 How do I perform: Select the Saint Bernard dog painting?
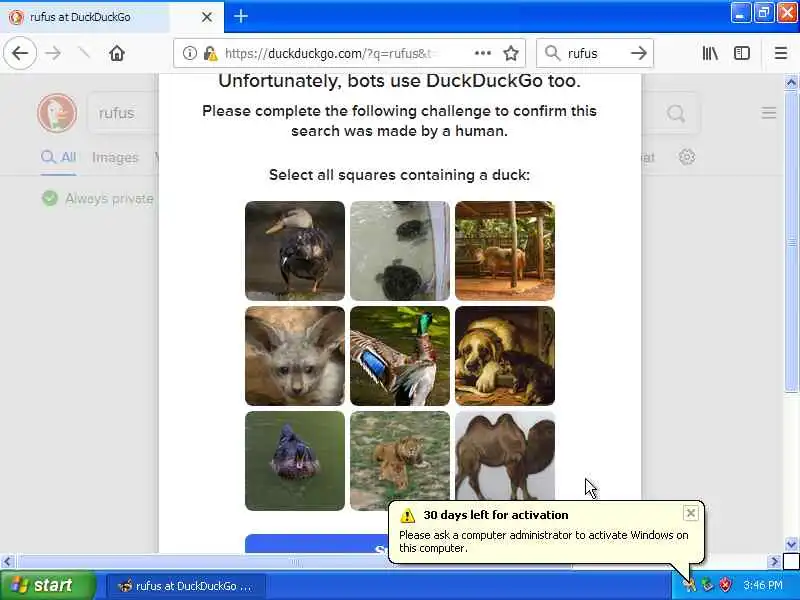pos(505,356)
